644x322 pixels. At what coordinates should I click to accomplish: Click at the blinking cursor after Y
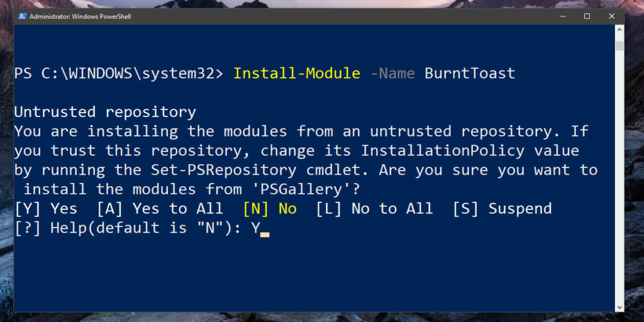pyautogui.click(x=265, y=235)
